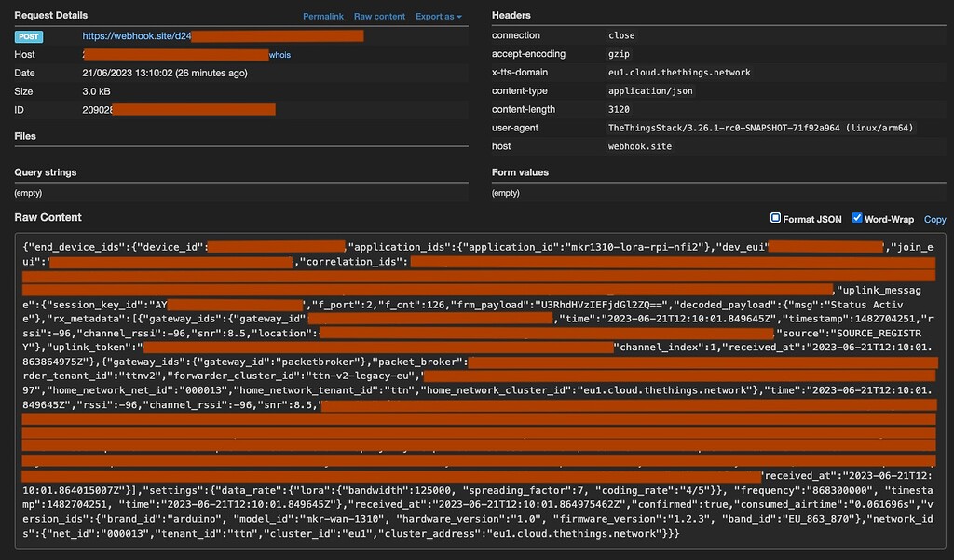This screenshot has width=954, height=560.
Task: Click the Query strings section header
Action: (45, 172)
